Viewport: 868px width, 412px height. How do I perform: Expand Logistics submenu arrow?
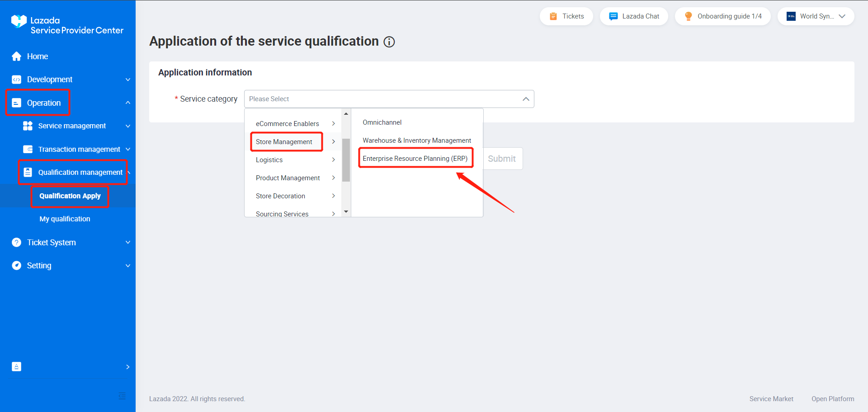coord(334,159)
